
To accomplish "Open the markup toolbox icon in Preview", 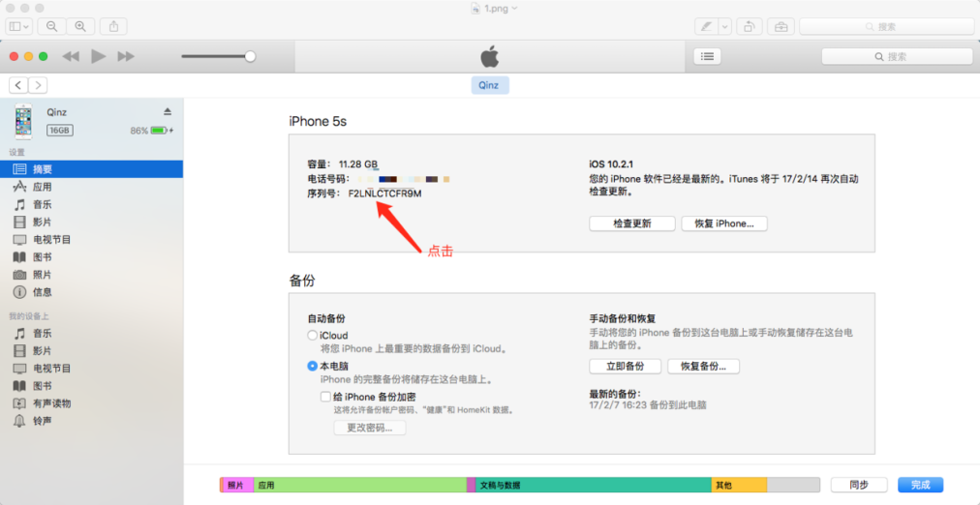I will click(x=781, y=26).
